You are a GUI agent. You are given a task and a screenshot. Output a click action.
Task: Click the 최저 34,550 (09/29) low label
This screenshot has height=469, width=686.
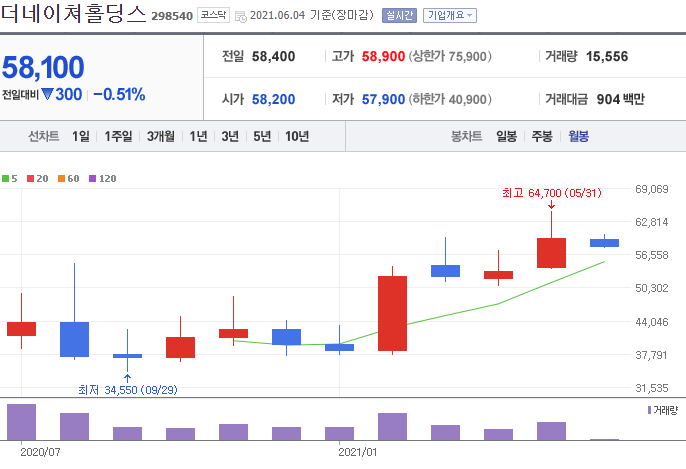click(x=128, y=390)
